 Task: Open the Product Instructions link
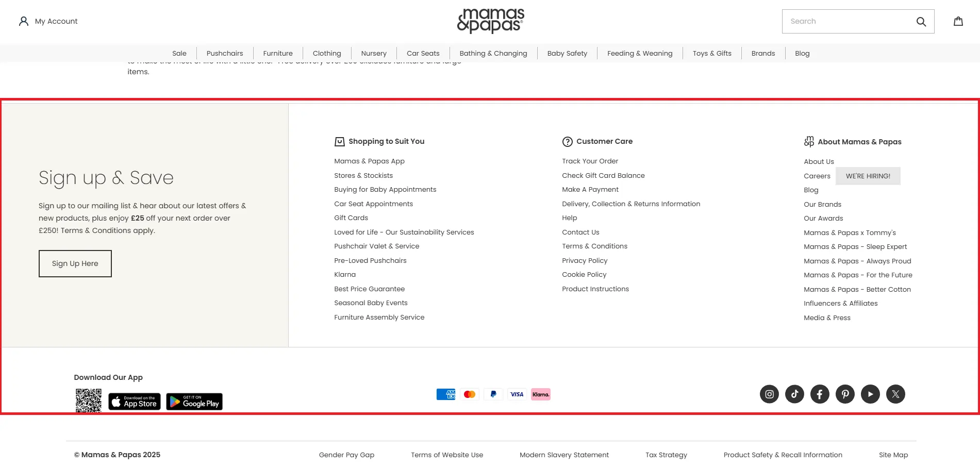click(x=595, y=289)
